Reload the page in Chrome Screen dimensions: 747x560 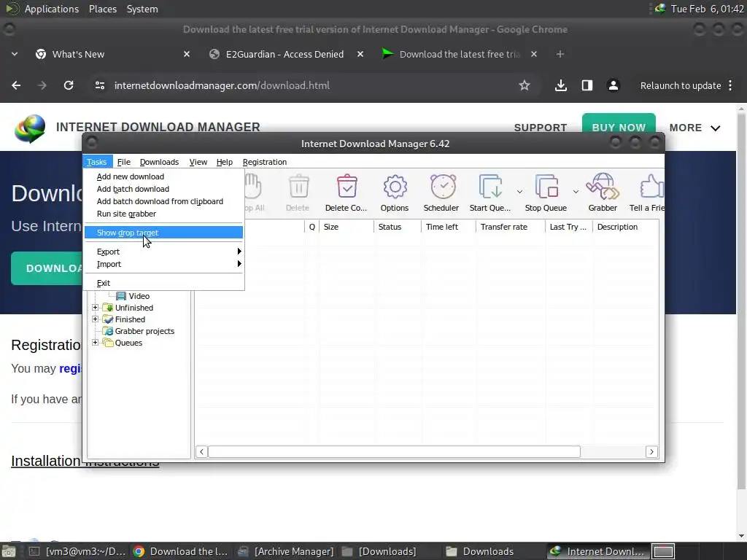click(x=69, y=85)
